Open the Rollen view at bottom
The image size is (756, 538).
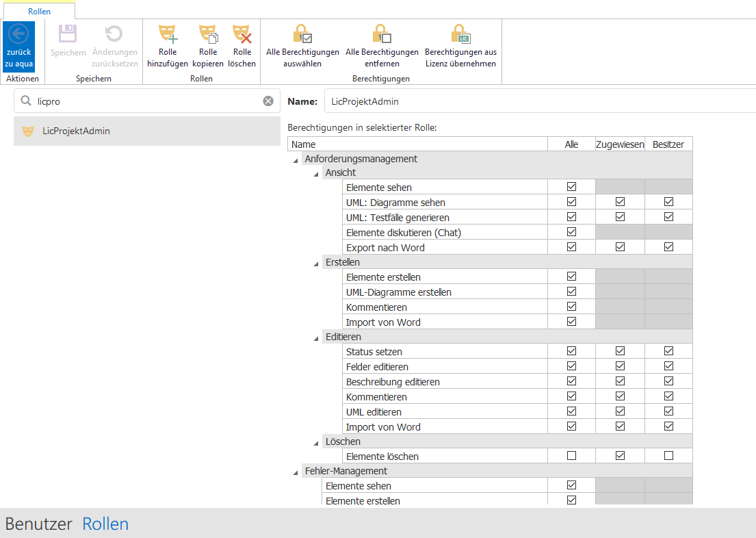pyautogui.click(x=105, y=524)
